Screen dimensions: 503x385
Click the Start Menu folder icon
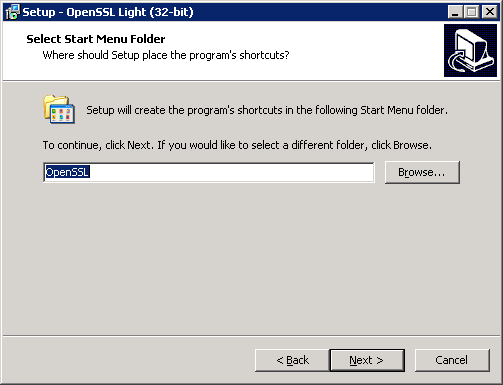[59, 109]
